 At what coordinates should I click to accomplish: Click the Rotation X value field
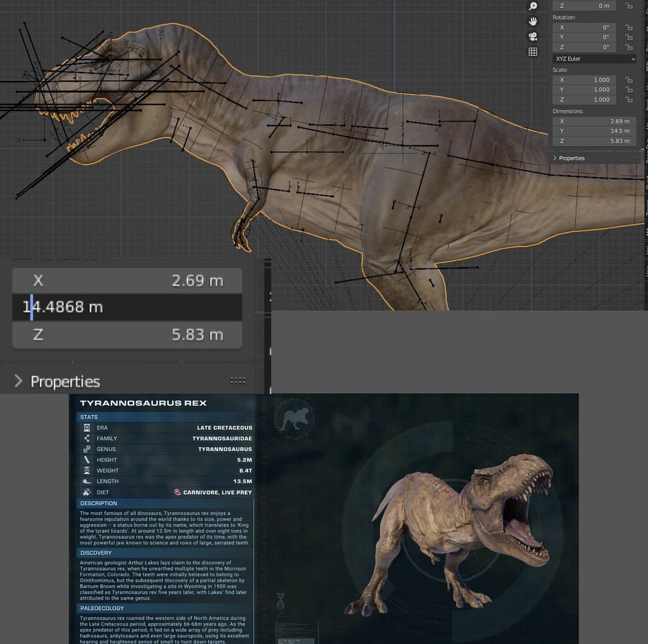[x=584, y=27]
